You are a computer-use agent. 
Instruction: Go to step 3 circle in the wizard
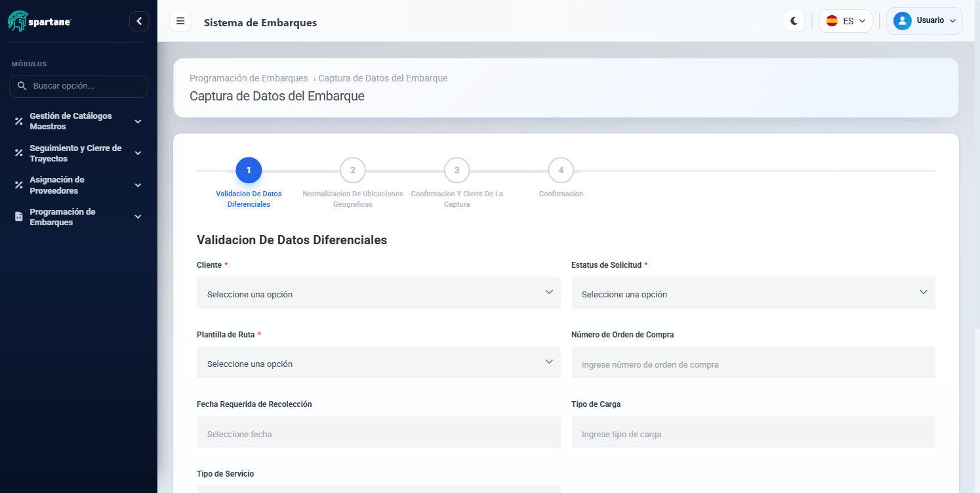[x=457, y=171]
